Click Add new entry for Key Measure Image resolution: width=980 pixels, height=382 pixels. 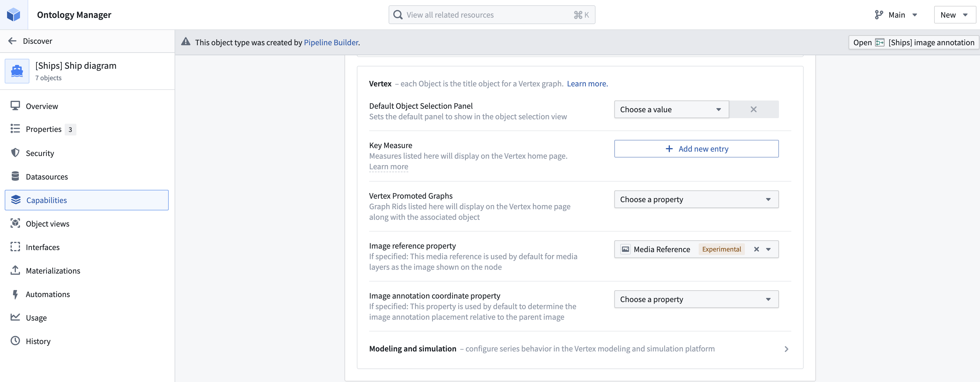click(696, 149)
